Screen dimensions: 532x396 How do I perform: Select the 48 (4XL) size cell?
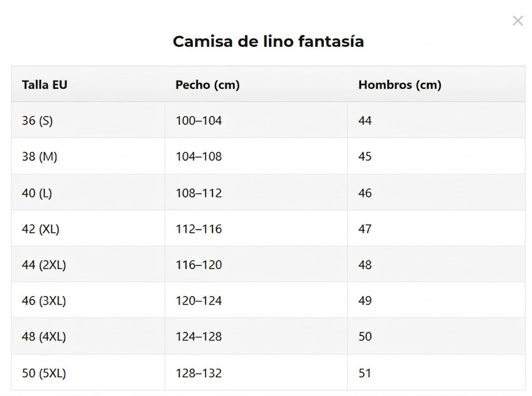44,336
